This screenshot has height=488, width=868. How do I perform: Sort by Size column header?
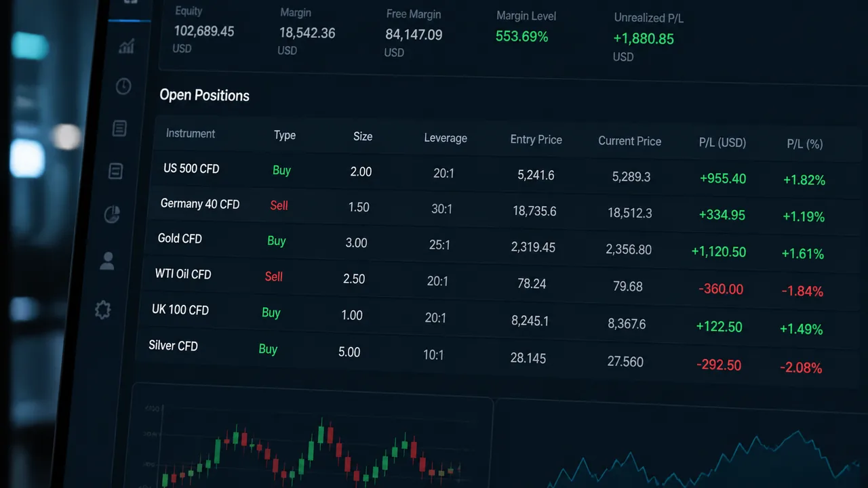tap(363, 136)
